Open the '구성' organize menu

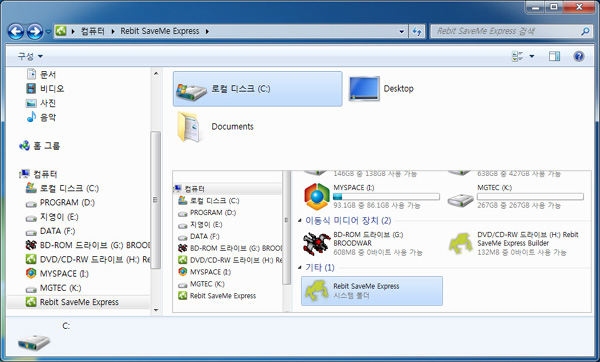click(30, 56)
